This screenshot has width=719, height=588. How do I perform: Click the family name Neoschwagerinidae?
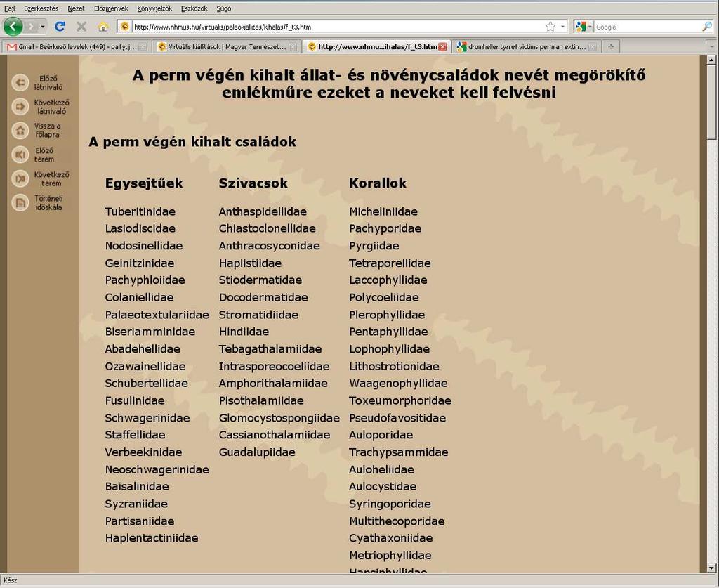pyautogui.click(x=157, y=469)
